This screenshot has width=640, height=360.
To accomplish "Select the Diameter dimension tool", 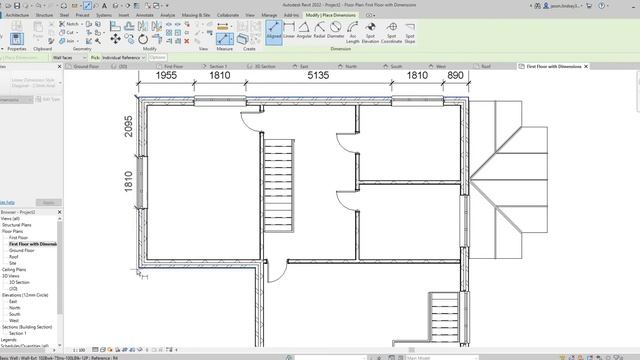I will pyautogui.click(x=336, y=31).
